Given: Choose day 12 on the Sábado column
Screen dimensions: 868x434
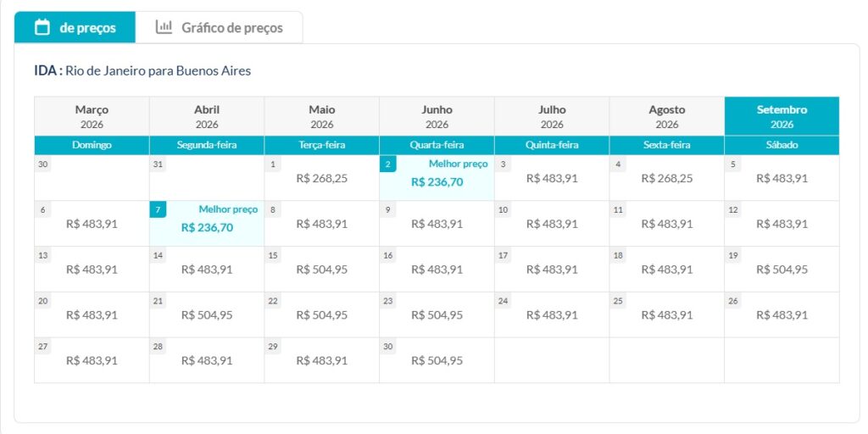Looking at the screenshot, I should click(782, 224).
